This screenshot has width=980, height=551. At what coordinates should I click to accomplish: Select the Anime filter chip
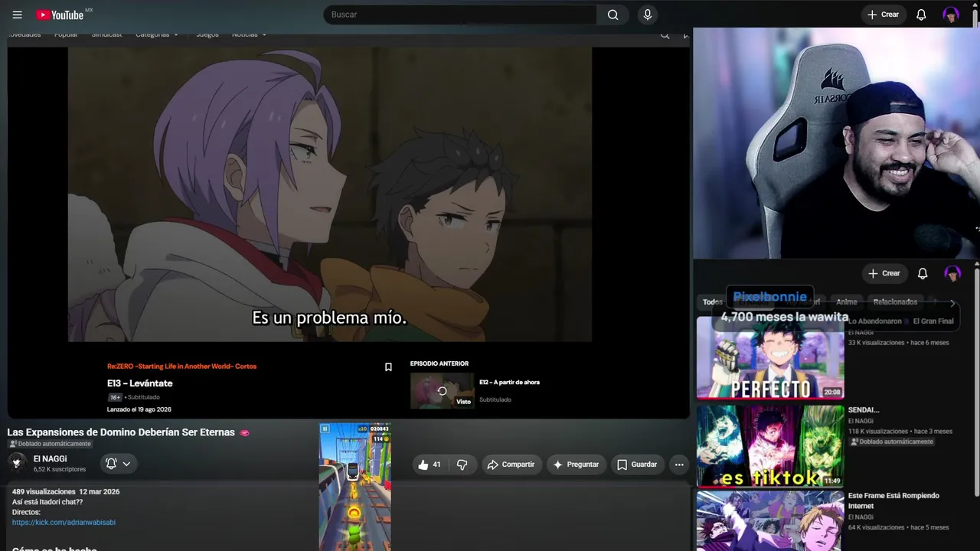[847, 302]
